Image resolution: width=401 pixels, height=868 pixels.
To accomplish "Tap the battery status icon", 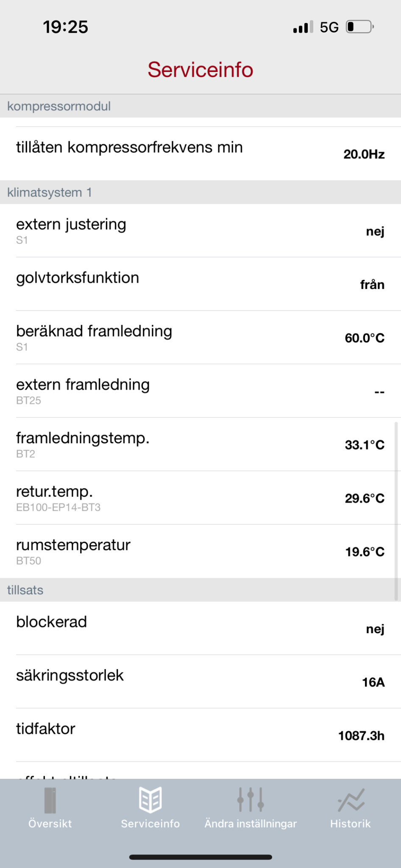I will click(x=360, y=27).
